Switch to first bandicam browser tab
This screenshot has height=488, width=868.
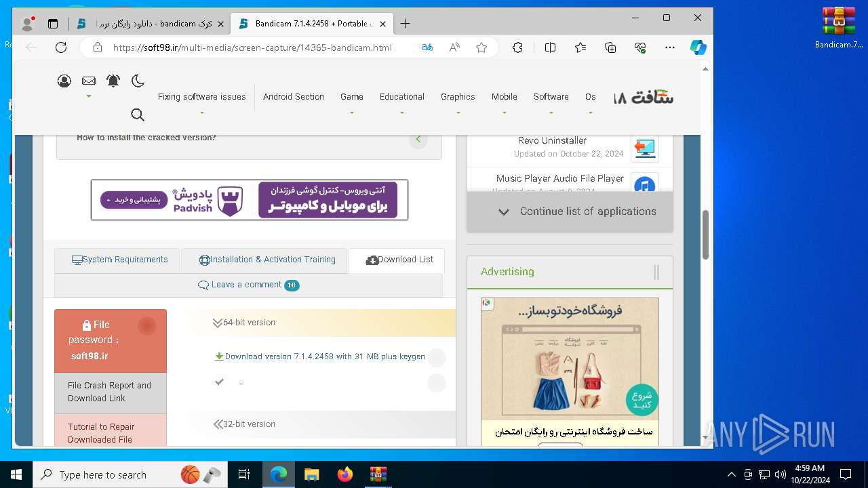click(152, 24)
